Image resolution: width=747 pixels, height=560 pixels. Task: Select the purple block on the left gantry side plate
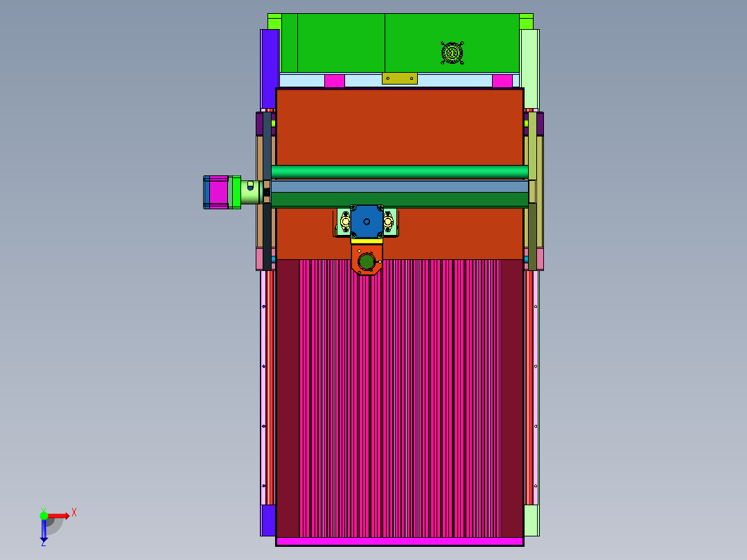pyautogui.click(x=260, y=124)
